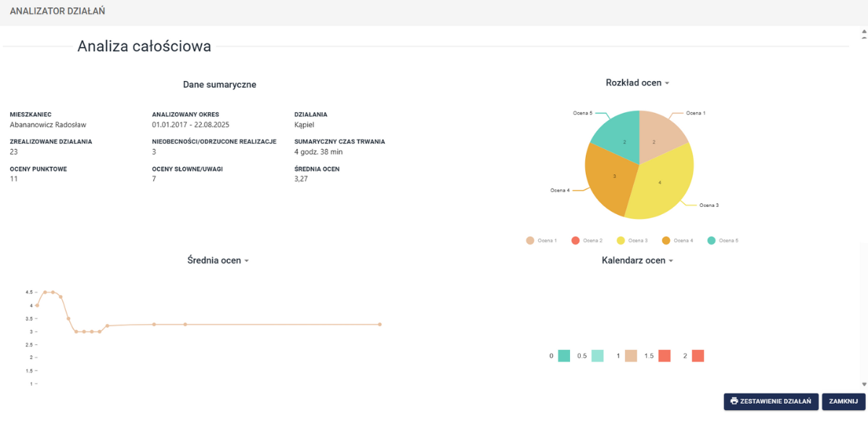
Task: Click the last point on the Średnia ocen line
Action: point(380,325)
